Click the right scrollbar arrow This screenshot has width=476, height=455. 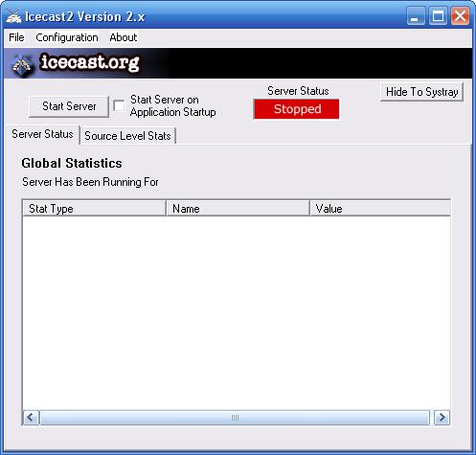(x=442, y=418)
